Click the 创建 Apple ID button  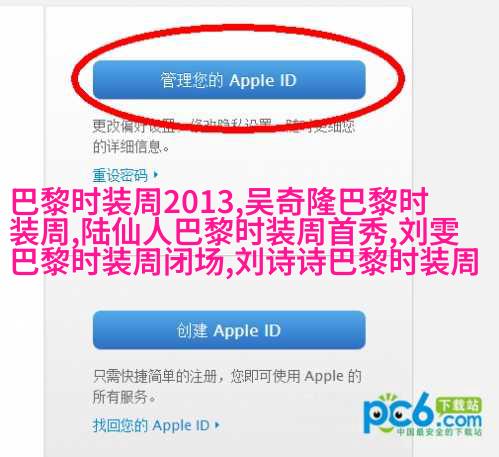[229, 330]
